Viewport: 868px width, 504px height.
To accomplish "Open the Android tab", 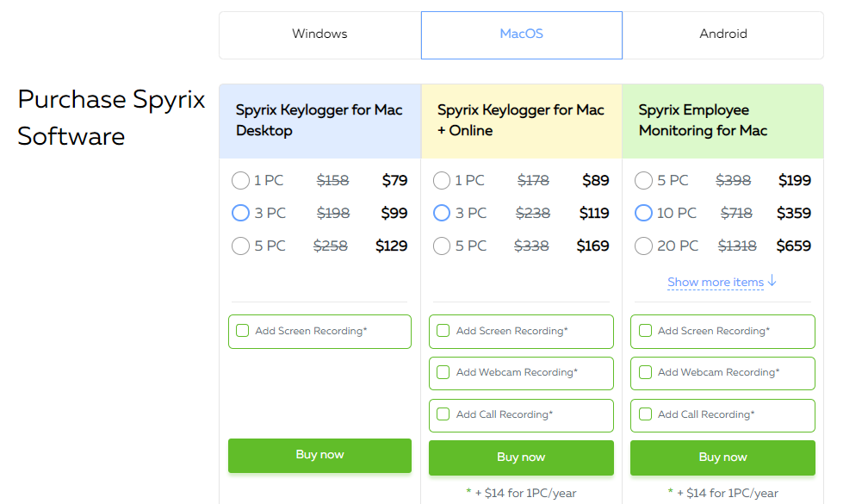I will (723, 34).
